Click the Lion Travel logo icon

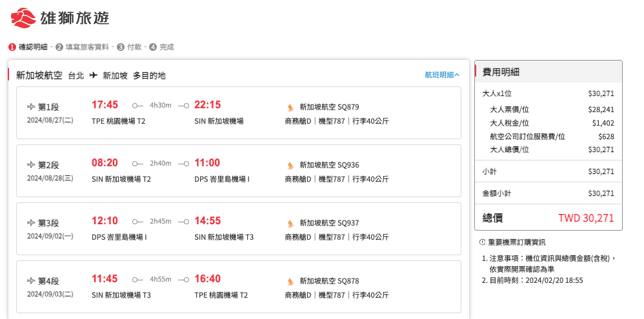pos(23,18)
